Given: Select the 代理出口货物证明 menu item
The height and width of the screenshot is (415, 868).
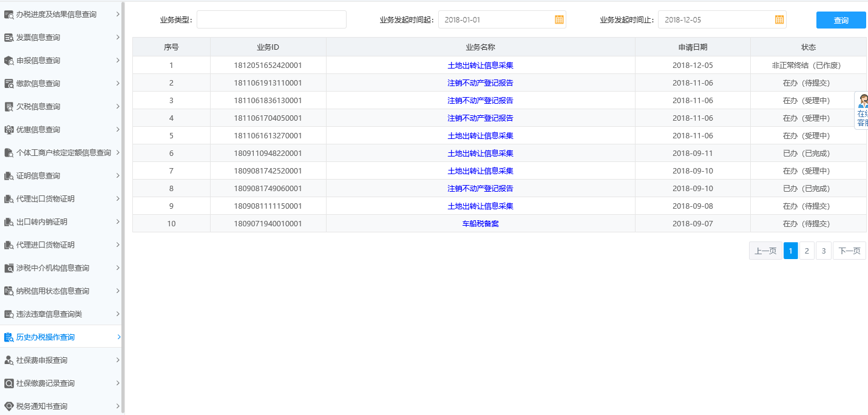Looking at the screenshot, I should click(46, 198).
